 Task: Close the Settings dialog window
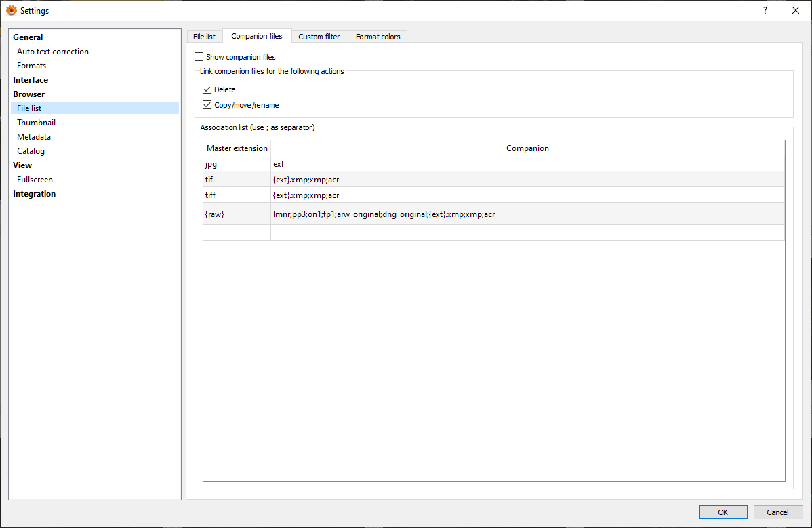click(x=796, y=10)
